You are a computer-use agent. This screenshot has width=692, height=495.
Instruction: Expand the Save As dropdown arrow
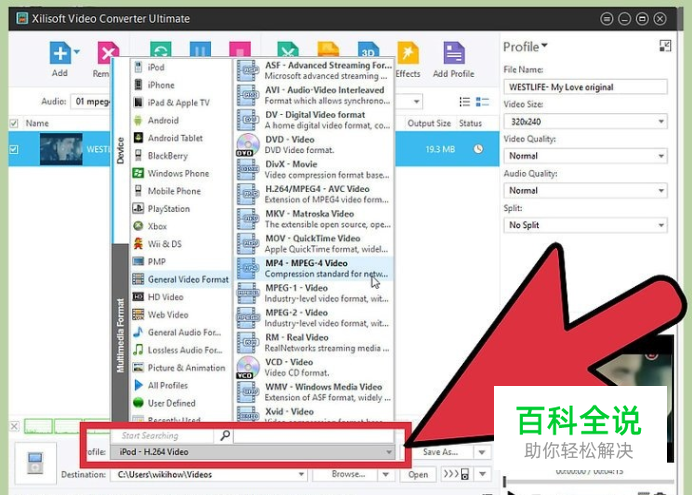(482, 452)
